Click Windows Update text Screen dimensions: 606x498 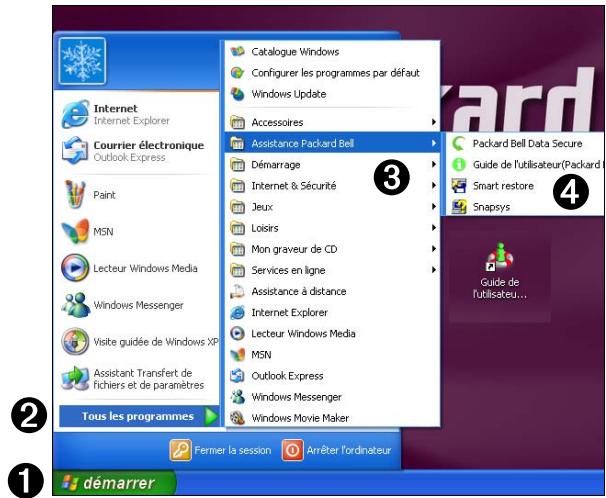point(289,94)
